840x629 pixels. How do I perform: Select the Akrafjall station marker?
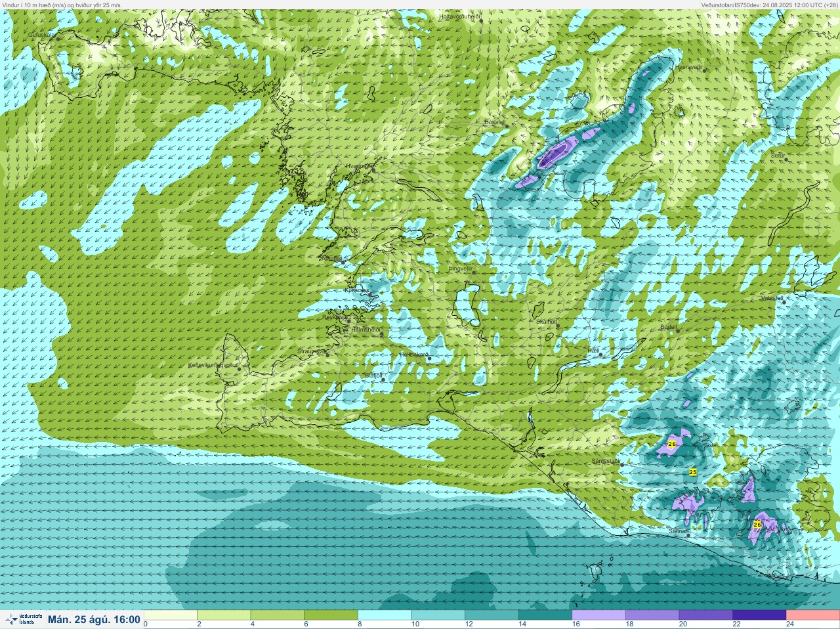(342, 263)
